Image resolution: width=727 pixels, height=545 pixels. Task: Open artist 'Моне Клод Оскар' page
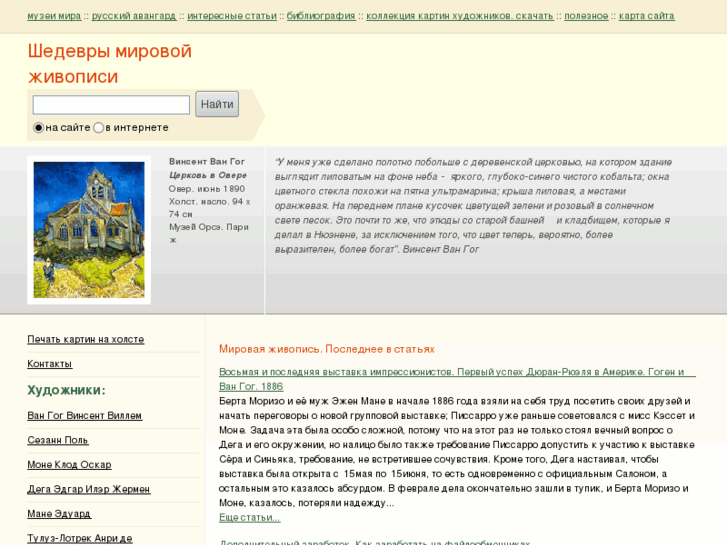[70, 465]
